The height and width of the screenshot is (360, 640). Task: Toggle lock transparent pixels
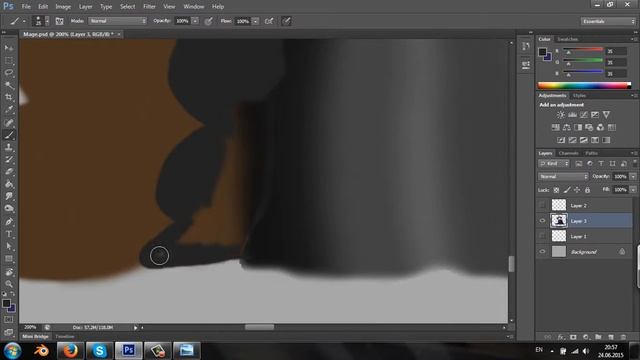click(556, 190)
